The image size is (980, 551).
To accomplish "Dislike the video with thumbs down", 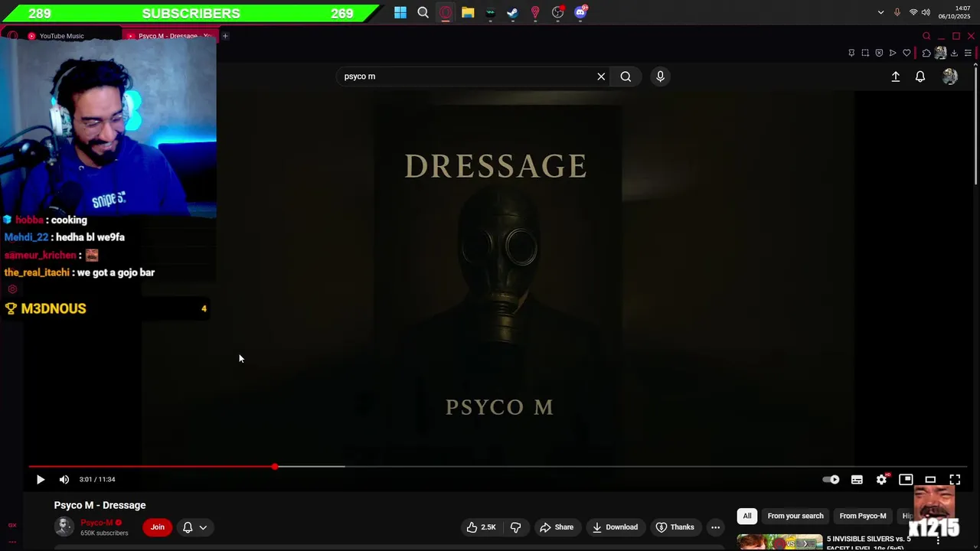I will tap(516, 527).
